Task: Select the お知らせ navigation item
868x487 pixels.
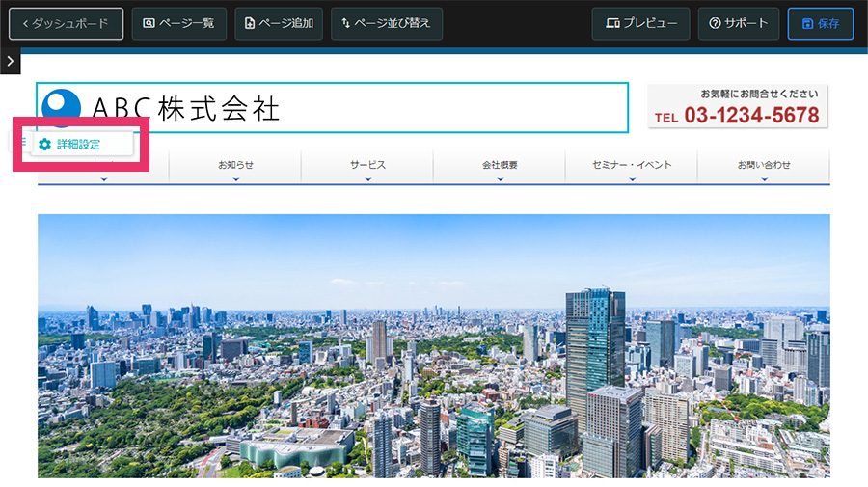Action: pos(235,165)
